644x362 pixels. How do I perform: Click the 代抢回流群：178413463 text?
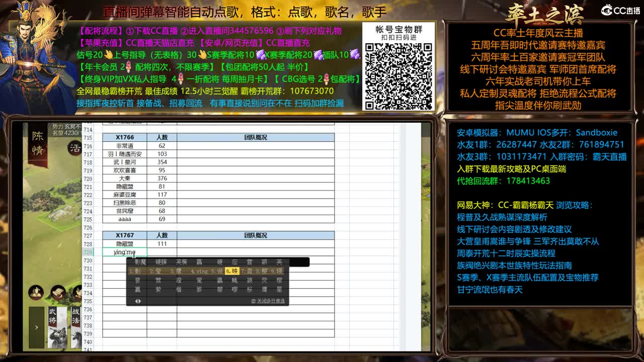504,181
